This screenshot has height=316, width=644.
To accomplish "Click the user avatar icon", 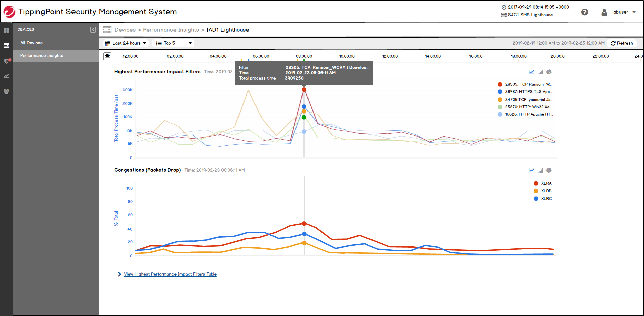I will [604, 12].
